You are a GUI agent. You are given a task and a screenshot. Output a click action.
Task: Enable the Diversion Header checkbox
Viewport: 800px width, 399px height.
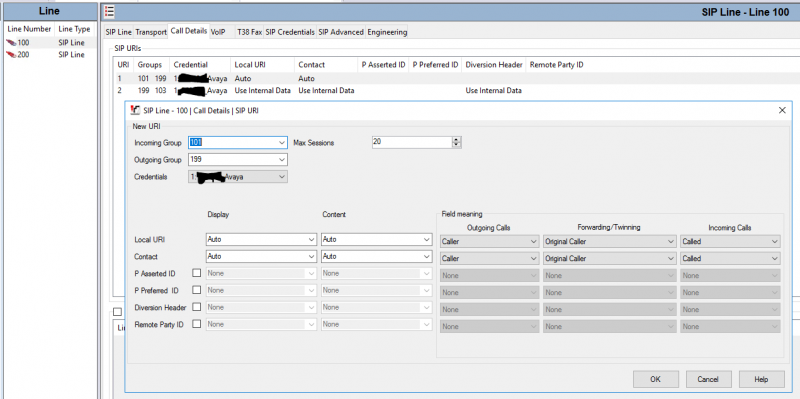196,307
